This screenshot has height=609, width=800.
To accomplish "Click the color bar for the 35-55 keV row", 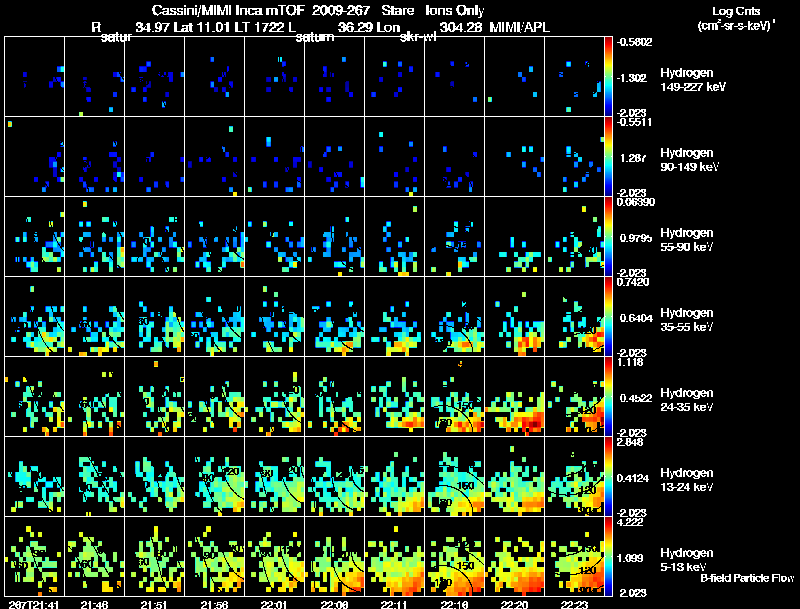I will [608, 316].
